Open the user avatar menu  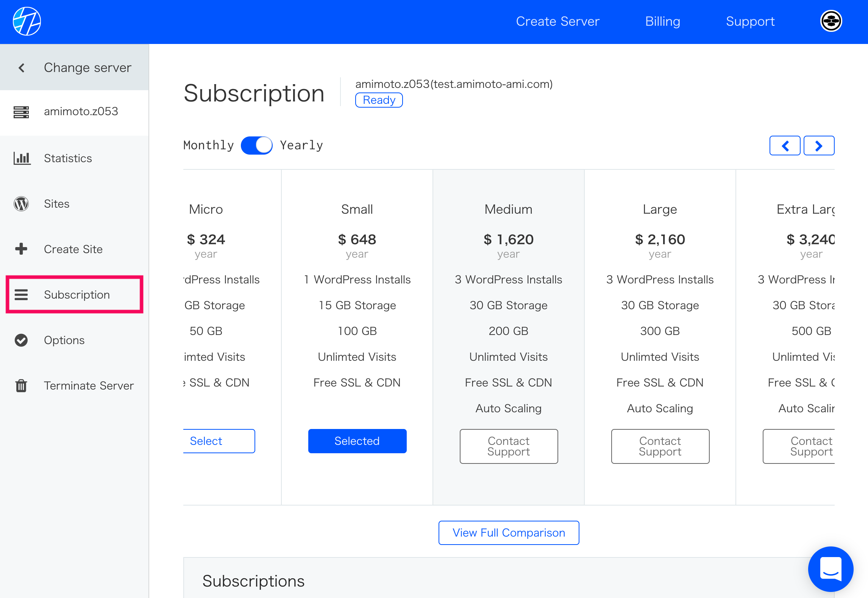click(831, 21)
